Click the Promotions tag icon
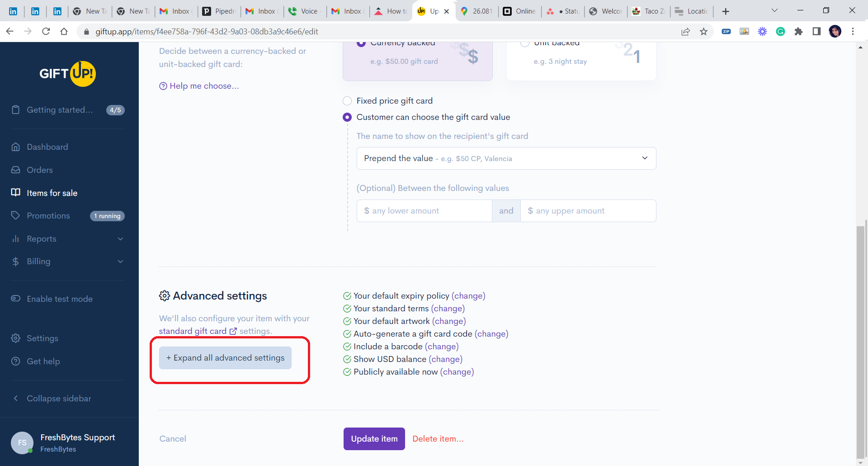The width and height of the screenshot is (868, 466). (x=16, y=215)
